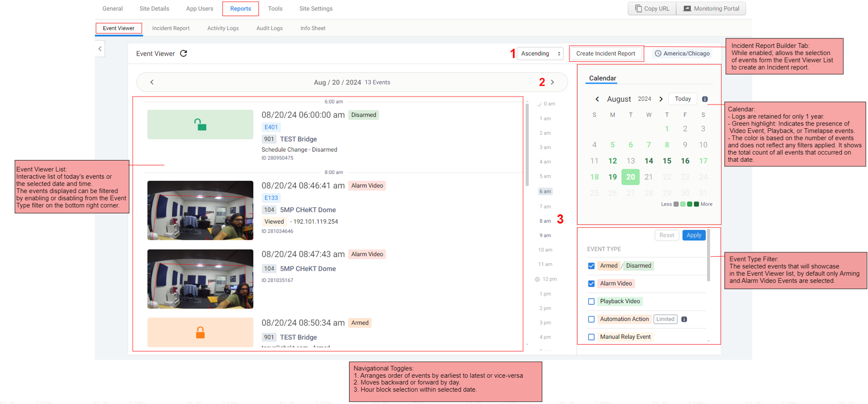Open the Monitoring Portal

pos(711,9)
